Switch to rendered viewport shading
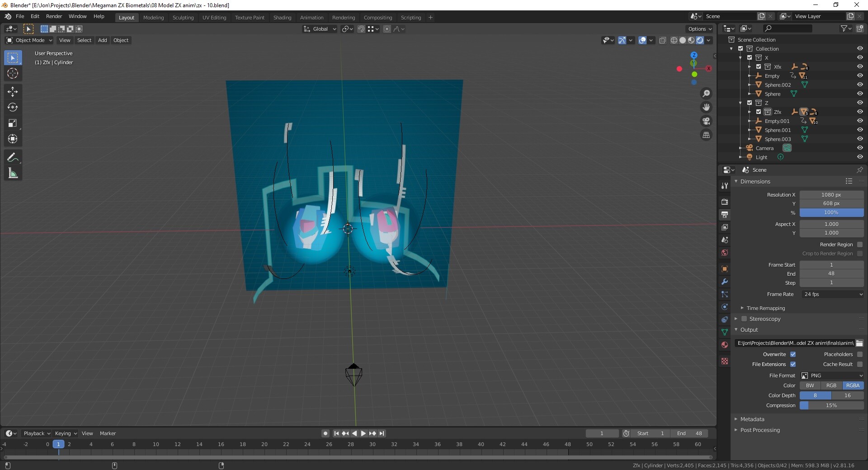The width and height of the screenshot is (868, 470). point(700,40)
